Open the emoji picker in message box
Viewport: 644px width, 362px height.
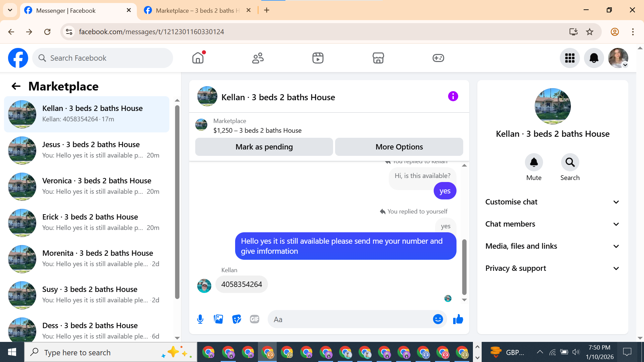438,319
